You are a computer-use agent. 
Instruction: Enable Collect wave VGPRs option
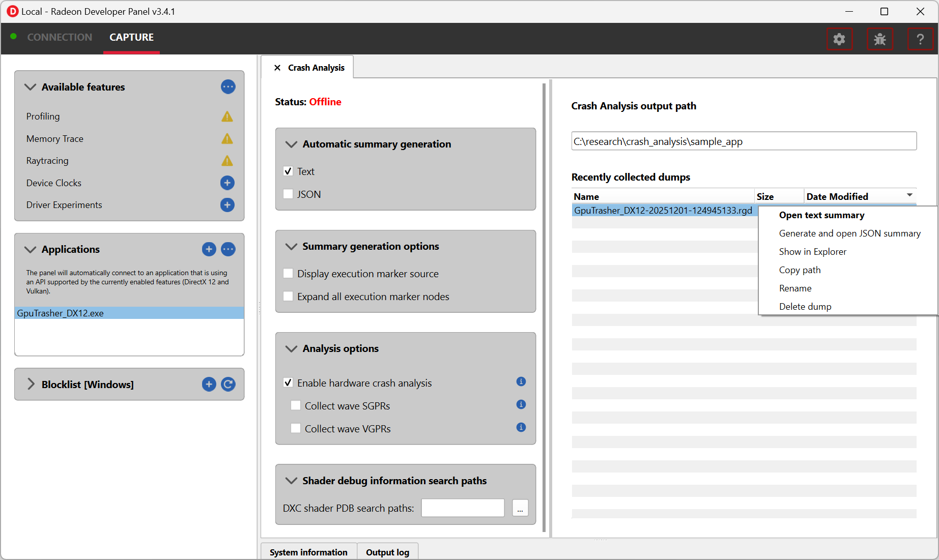click(296, 428)
